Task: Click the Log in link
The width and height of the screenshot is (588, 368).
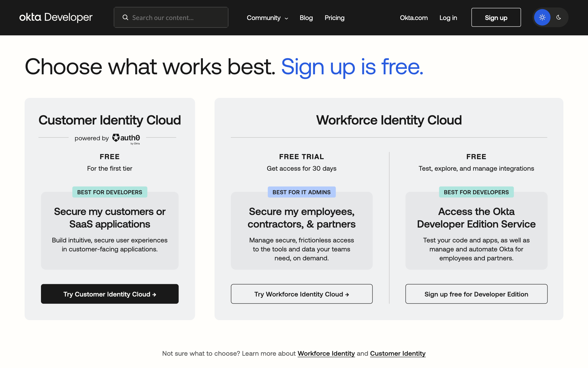Action: tap(448, 18)
